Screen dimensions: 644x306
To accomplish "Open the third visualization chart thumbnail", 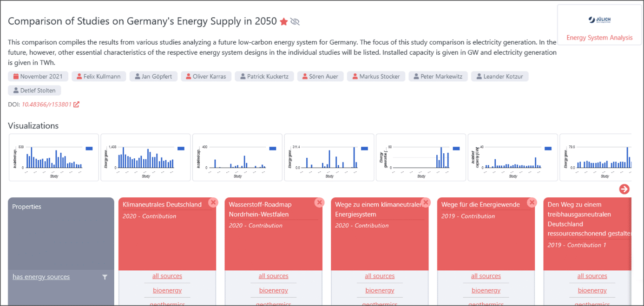I will tap(237, 157).
